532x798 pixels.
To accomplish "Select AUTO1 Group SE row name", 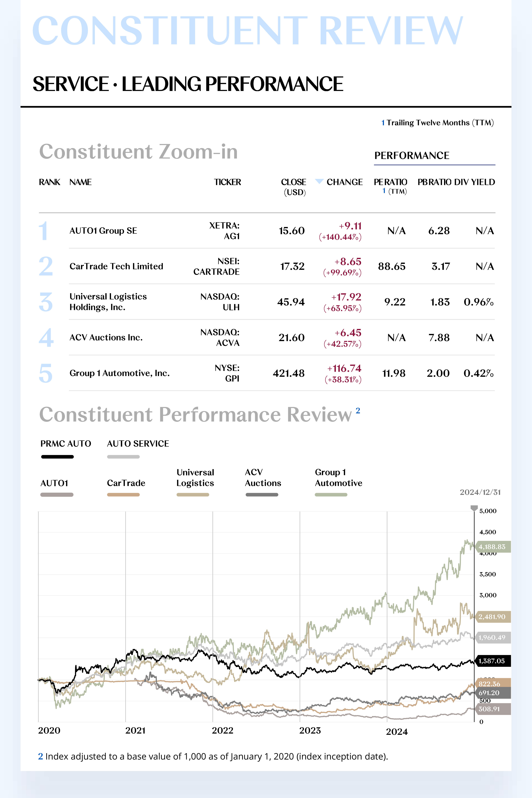I will (103, 231).
